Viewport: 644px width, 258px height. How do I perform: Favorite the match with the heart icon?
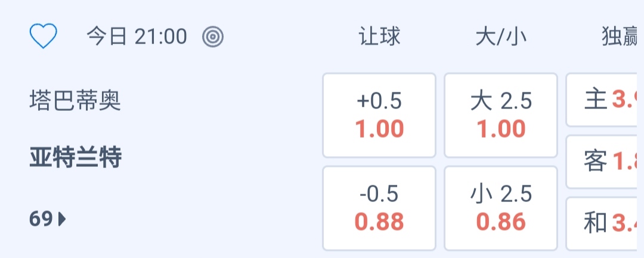coord(44,37)
